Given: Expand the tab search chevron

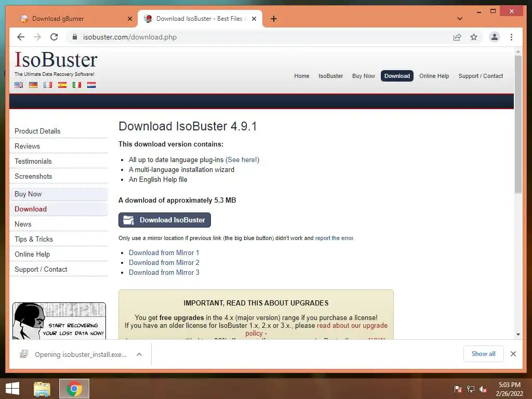Looking at the screenshot, I should tap(460, 19).
